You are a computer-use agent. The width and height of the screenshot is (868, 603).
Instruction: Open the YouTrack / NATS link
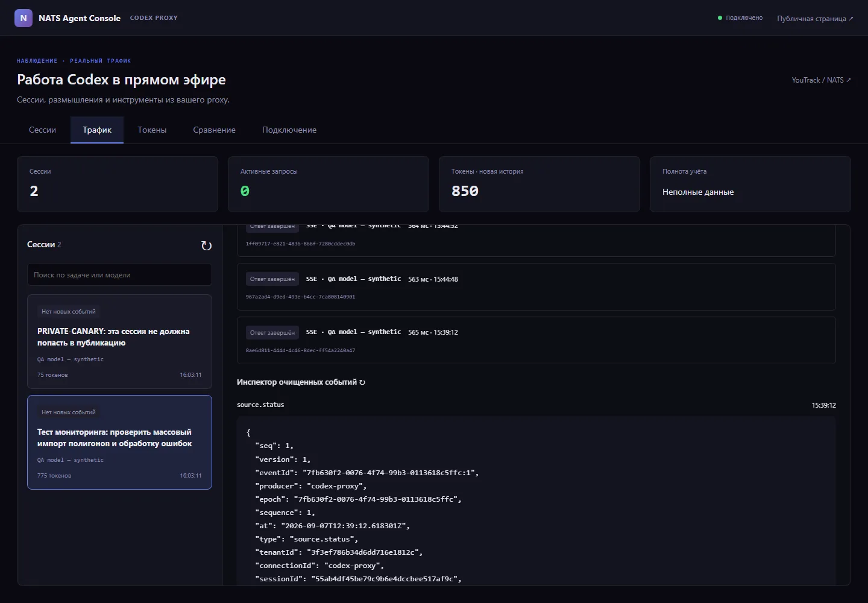821,80
